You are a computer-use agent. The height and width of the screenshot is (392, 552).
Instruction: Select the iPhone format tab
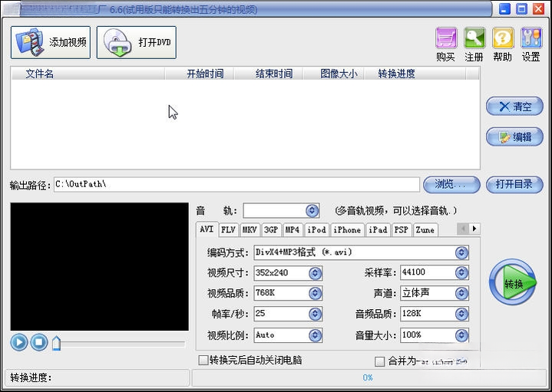(347, 230)
